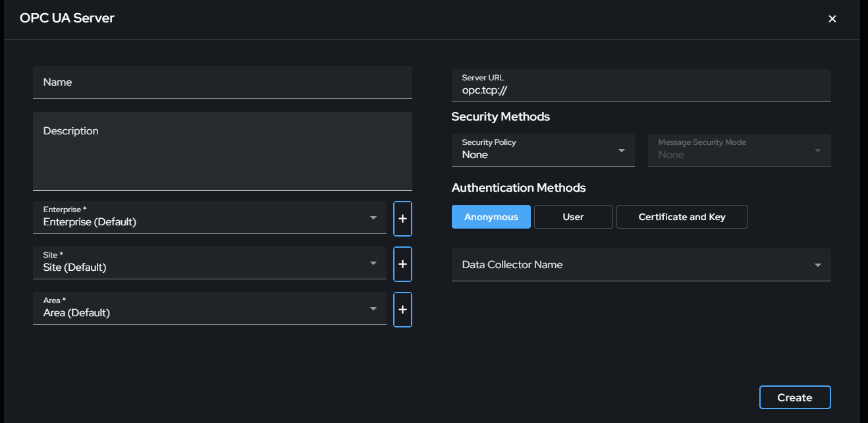Image resolution: width=868 pixels, height=423 pixels.
Task: Focus the Server URL field
Action: (x=641, y=86)
